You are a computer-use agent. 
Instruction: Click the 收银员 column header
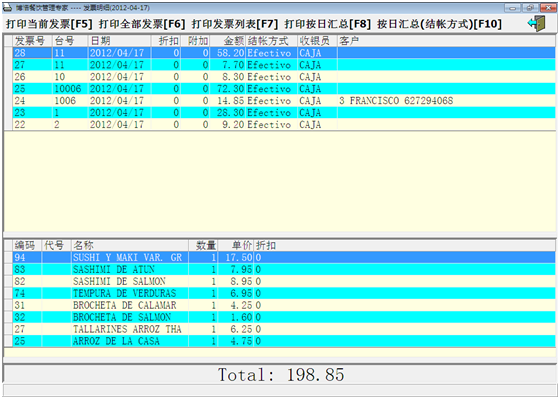pyautogui.click(x=318, y=41)
